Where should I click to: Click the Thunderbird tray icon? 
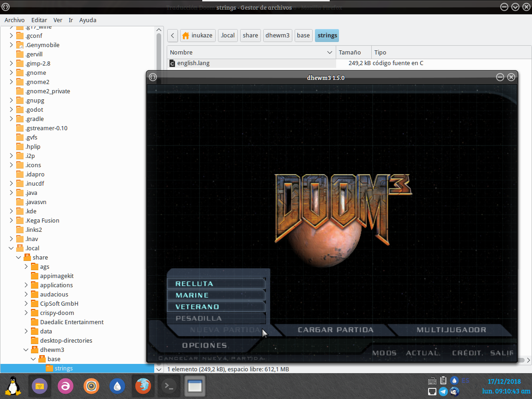coord(454,392)
